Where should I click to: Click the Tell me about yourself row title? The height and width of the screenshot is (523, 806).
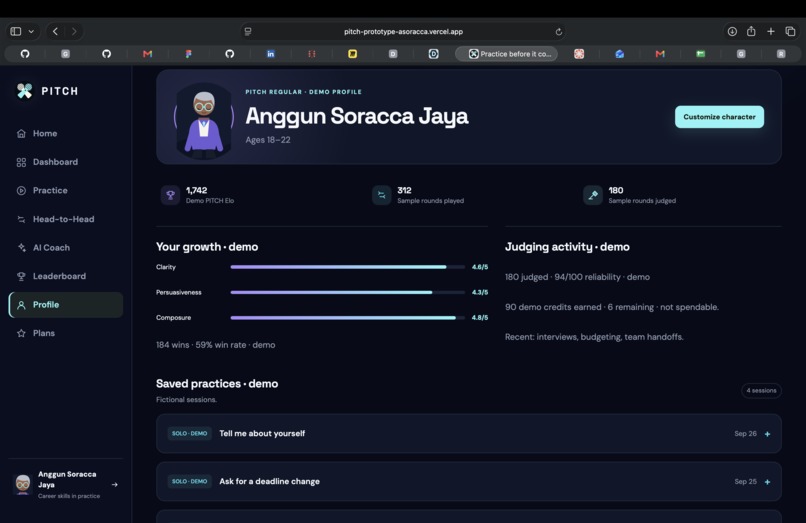pos(262,434)
